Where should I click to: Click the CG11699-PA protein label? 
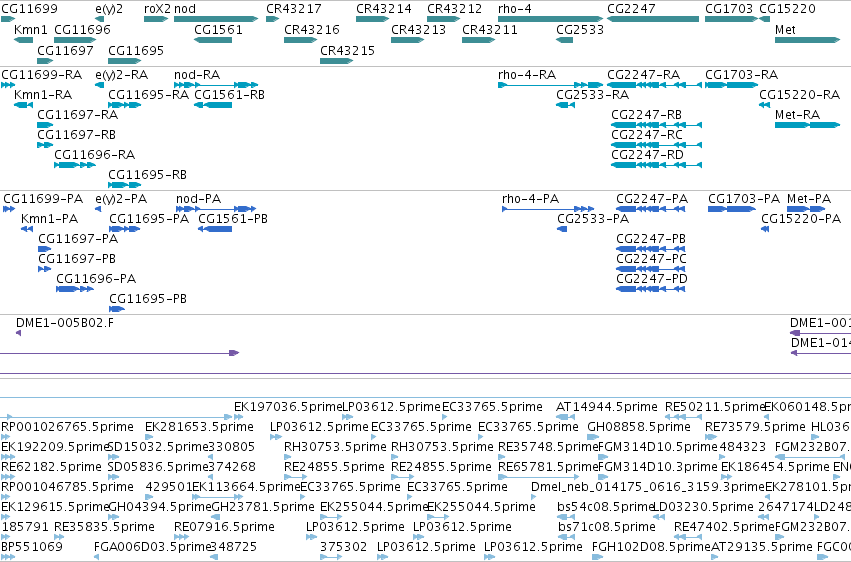click(x=43, y=199)
